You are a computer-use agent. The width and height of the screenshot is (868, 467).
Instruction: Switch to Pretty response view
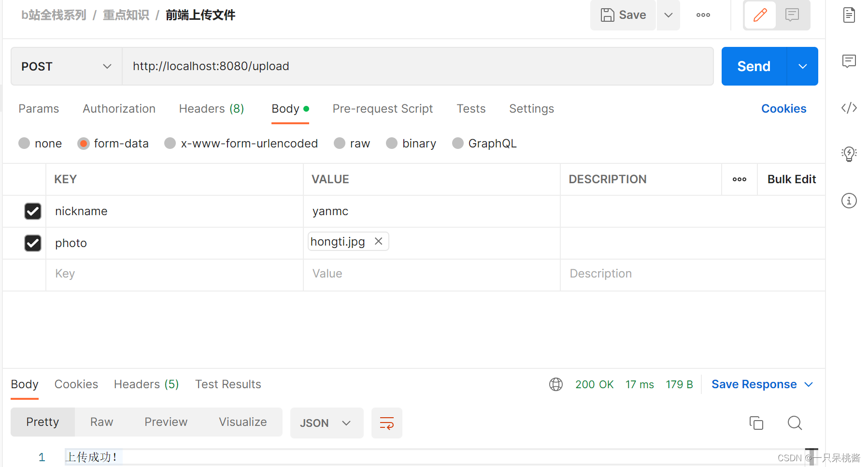[x=43, y=422]
